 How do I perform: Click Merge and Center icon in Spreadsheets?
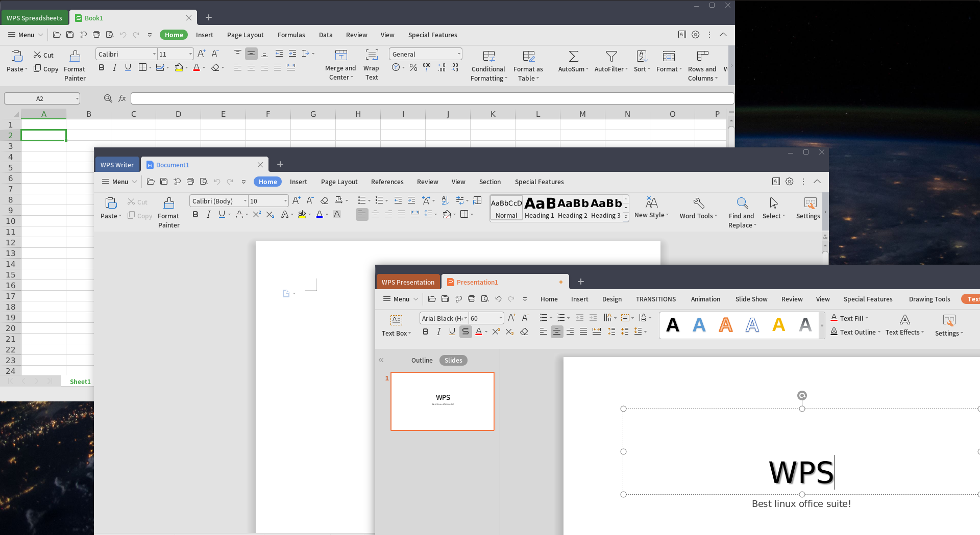[x=341, y=55]
